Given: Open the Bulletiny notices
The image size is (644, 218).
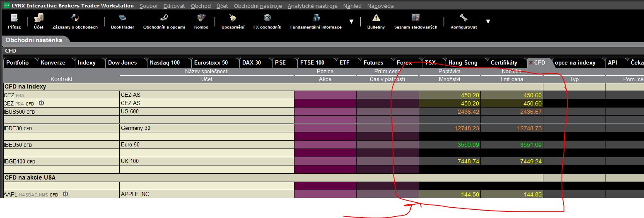Looking at the screenshot, I should click(x=376, y=21).
